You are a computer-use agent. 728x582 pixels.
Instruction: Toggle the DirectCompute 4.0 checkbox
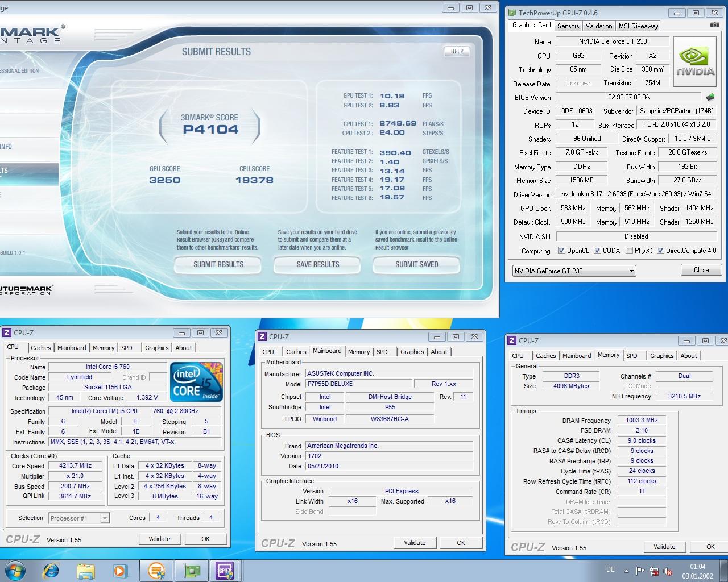[660, 250]
